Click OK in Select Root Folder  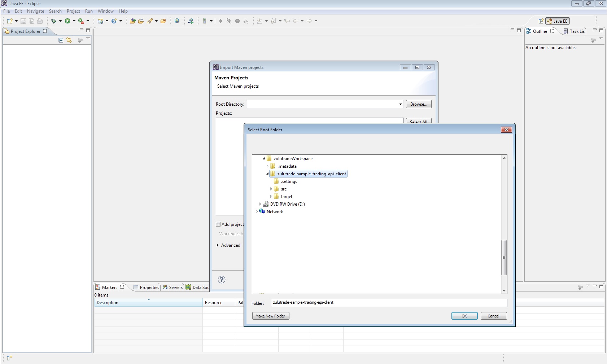coord(464,316)
